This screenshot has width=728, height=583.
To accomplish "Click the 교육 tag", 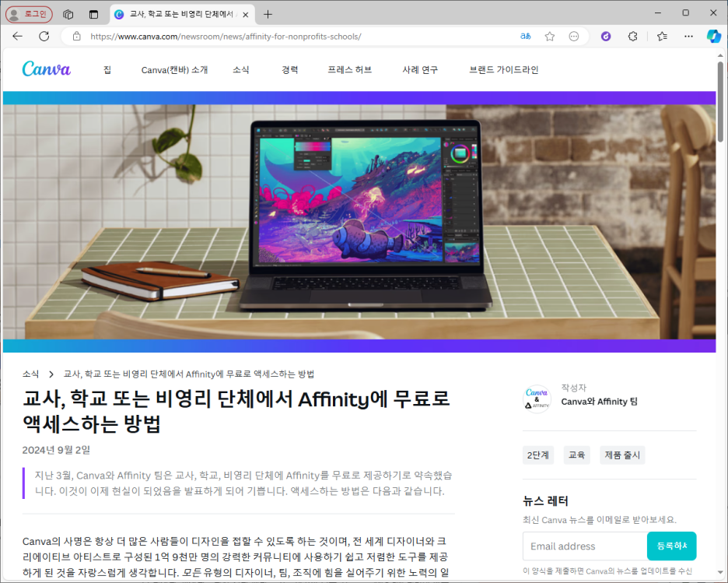I will [x=576, y=455].
